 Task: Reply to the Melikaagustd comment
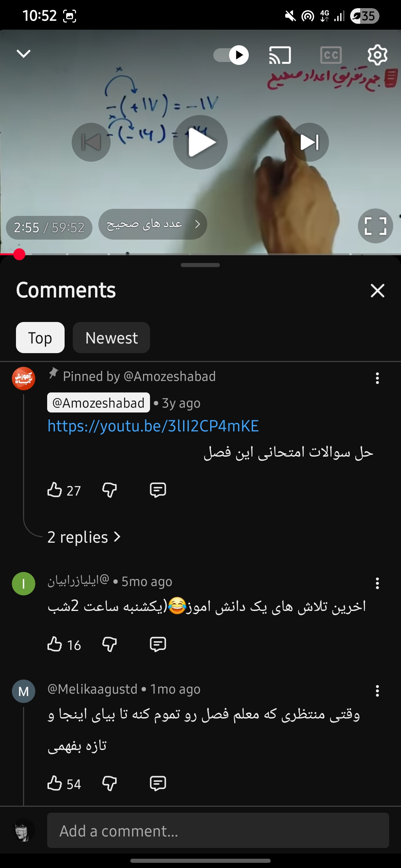click(x=158, y=783)
